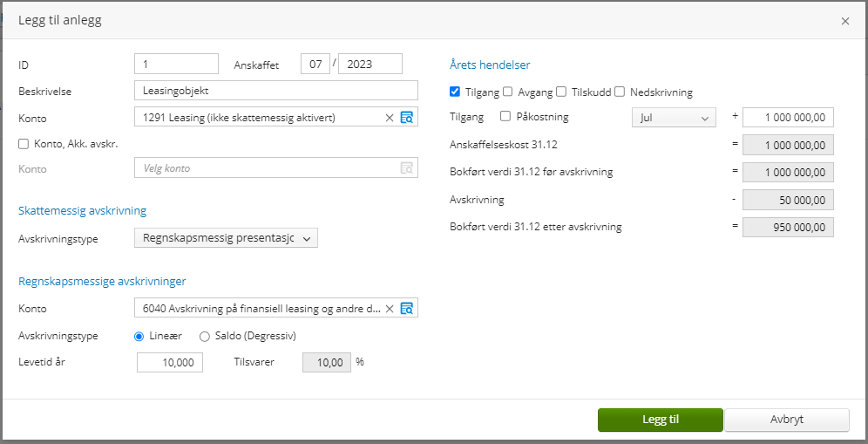Open the Jul month dropdown
The image size is (868, 444).
click(x=673, y=118)
